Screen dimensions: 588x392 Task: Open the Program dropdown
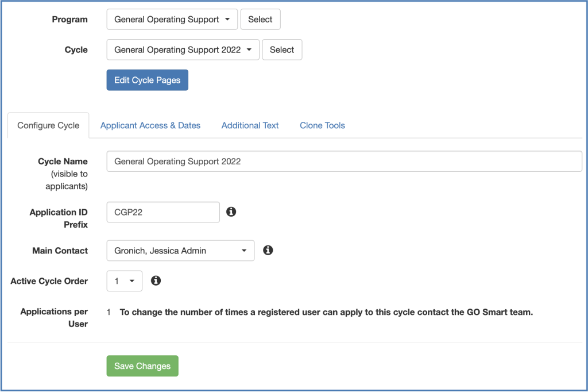tap(172, 20)
